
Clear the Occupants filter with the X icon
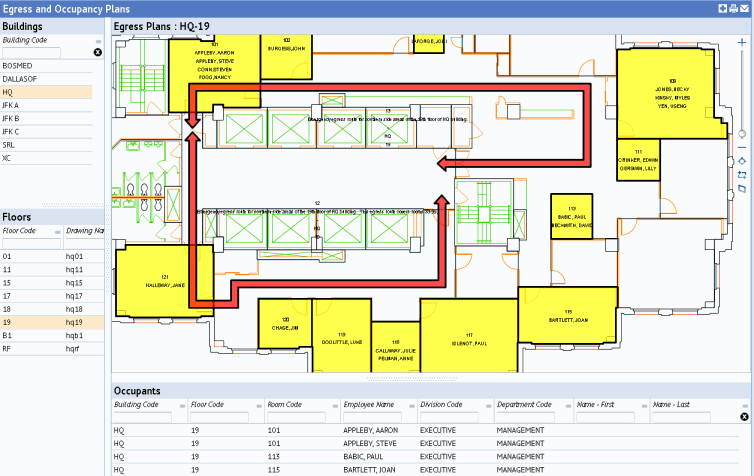click(744, 417)
